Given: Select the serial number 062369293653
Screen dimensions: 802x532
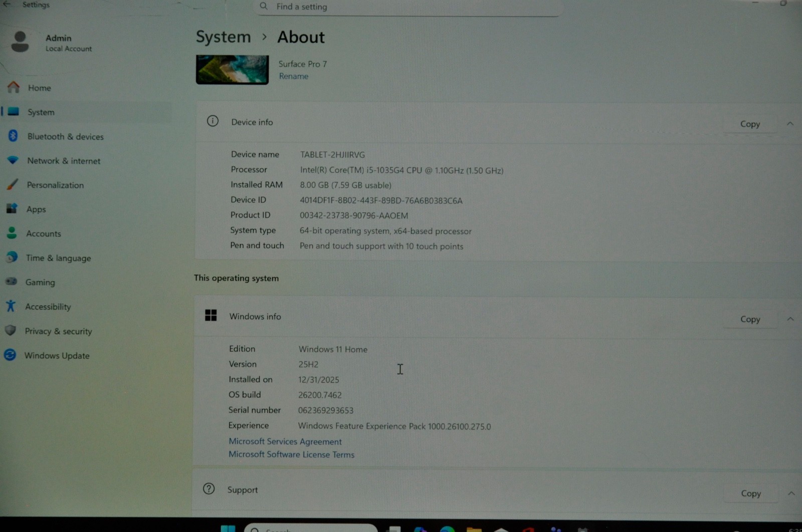Looking at the screenshot, I should click(326, 410).
